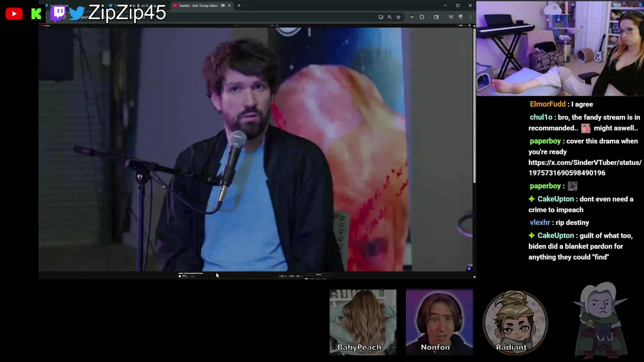
Task: Click the ZipZip45 channel name
Action: click(x=127, y=13)
